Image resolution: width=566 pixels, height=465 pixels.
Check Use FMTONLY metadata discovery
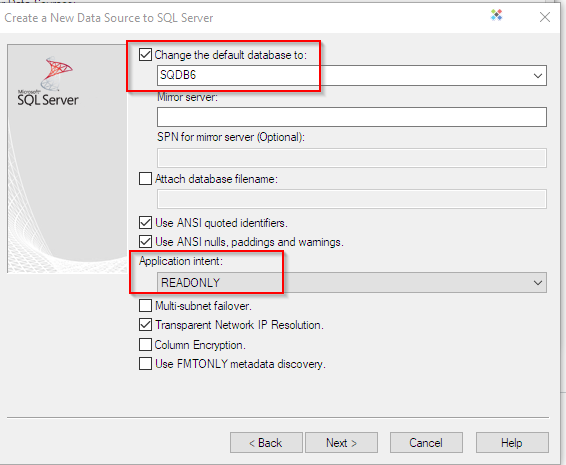[145, 364]
